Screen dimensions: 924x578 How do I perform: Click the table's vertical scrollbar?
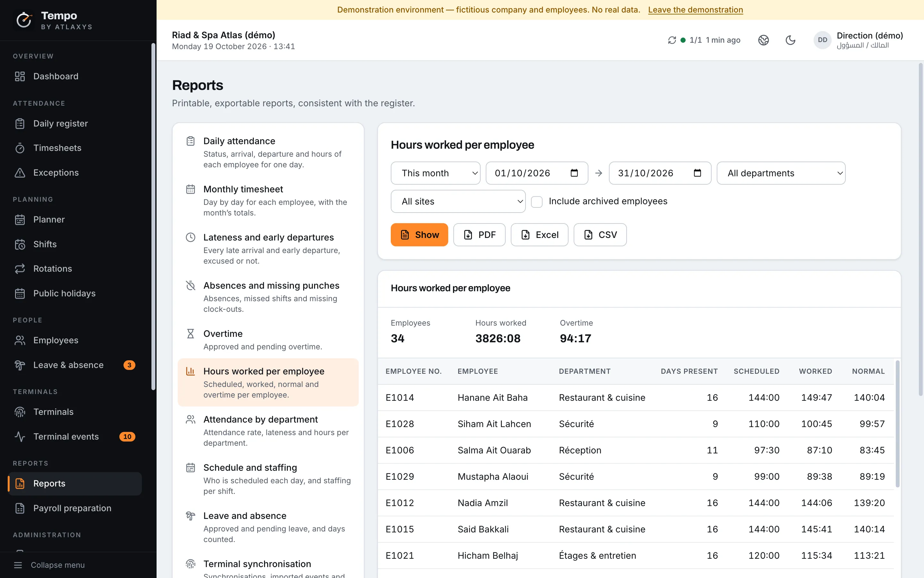coord(897,424)
